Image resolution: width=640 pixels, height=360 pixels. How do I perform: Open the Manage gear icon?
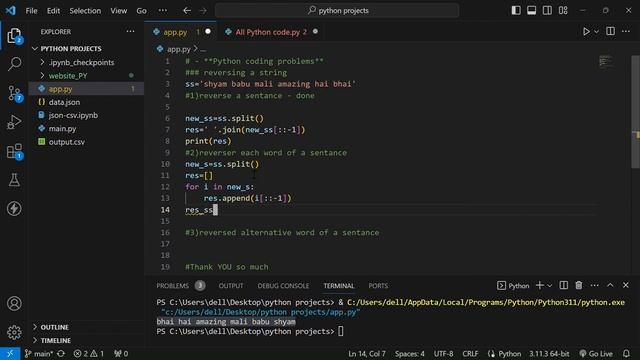pos(14,332)
